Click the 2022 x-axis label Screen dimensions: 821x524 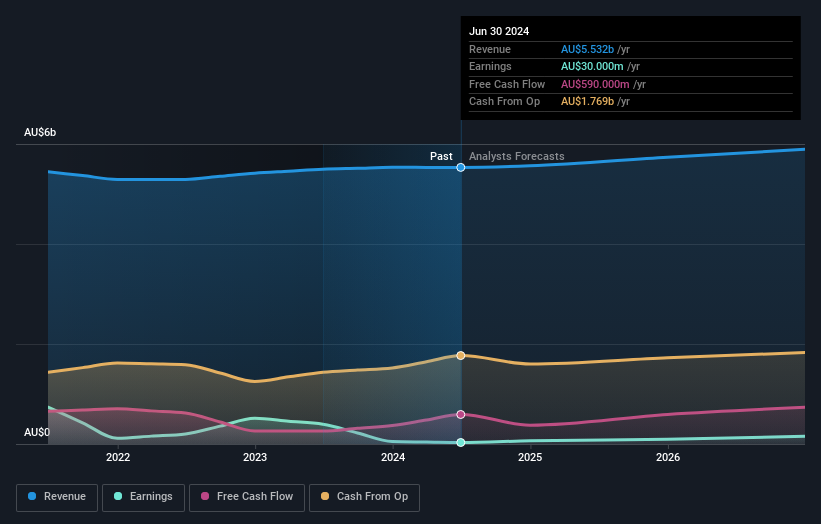point(118,457)
